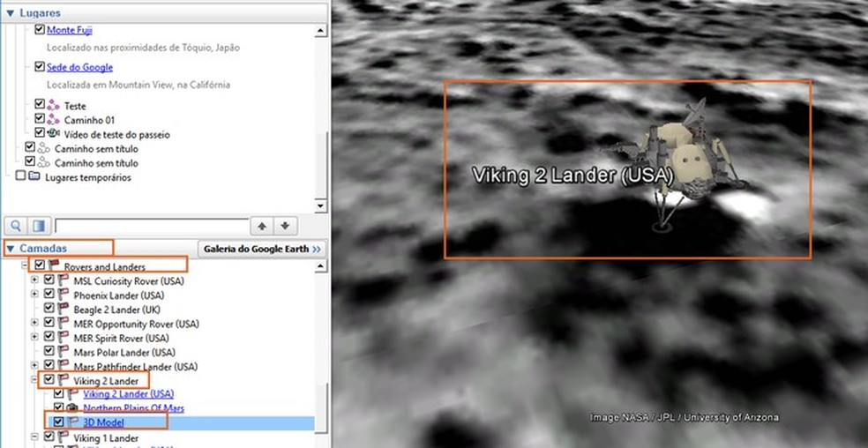Uncheck the Sede do Google checkbox
Screen dimensions: 868x448
point(40,66)
